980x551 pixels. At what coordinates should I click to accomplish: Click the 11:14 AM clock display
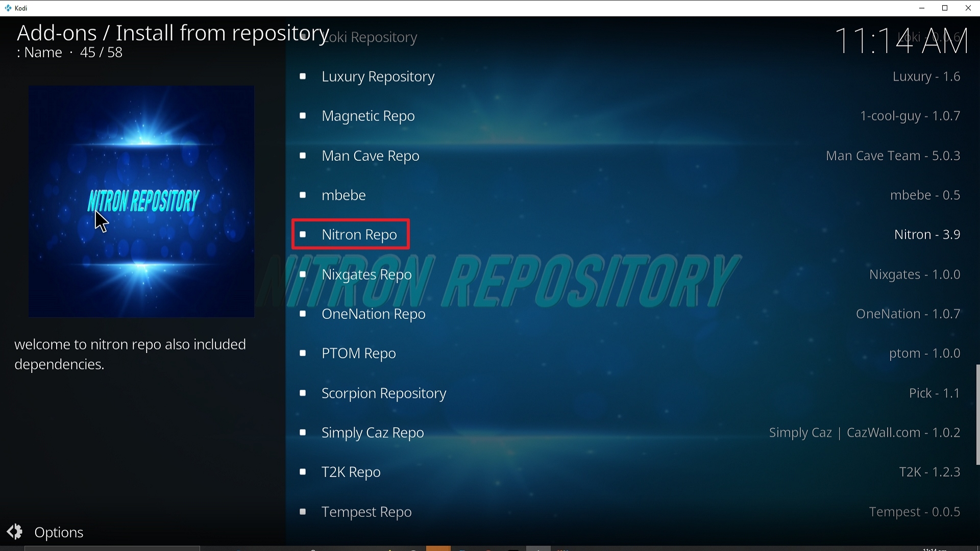[902, 41]
